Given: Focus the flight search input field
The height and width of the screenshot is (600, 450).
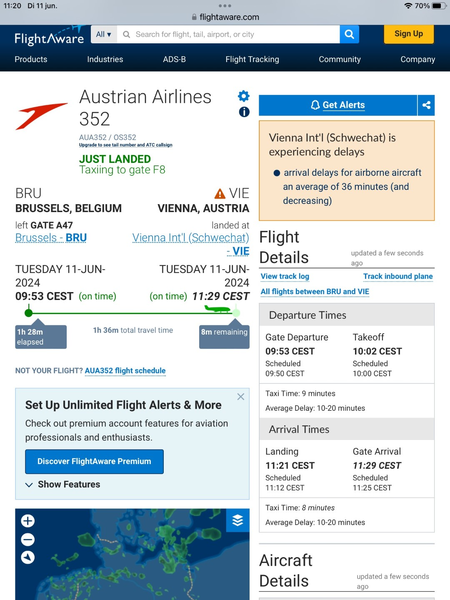Looking at the screenshot, I should tap(228, 34).
